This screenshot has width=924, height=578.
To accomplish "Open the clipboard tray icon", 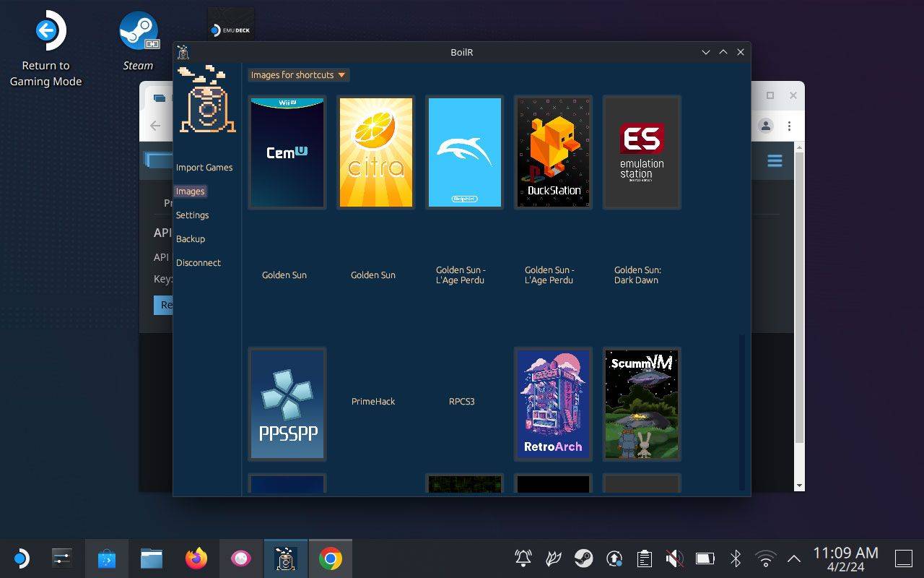I will (645, 558).
